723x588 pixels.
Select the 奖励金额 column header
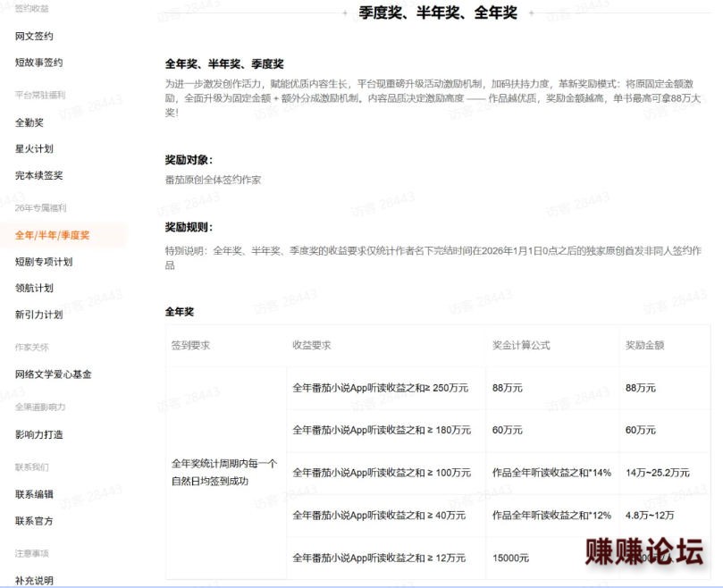[x=644, y=345]
